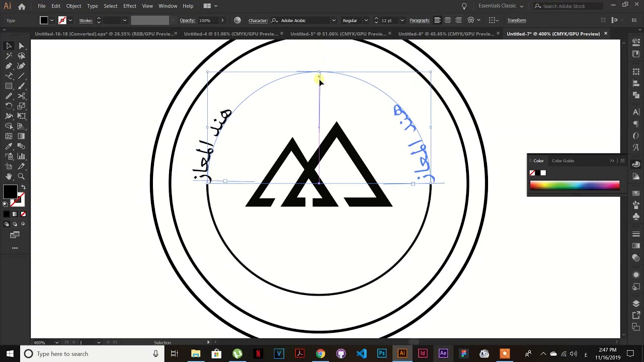Select the Eyedropper tool
This screenshot has height=362, width=644.
[x=9, y=146]
